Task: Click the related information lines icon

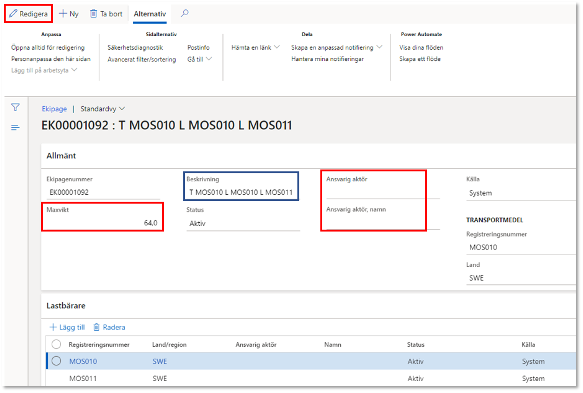Action: pos(15,128)
